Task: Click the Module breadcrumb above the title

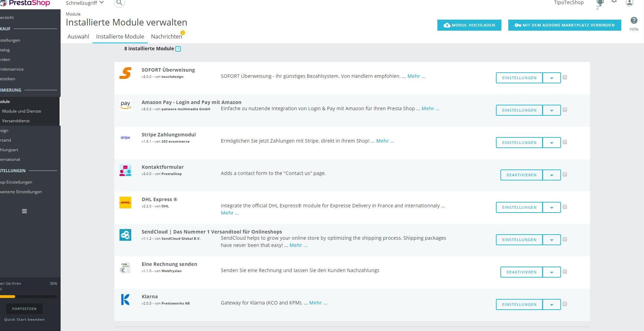Action: coord(73,14)
